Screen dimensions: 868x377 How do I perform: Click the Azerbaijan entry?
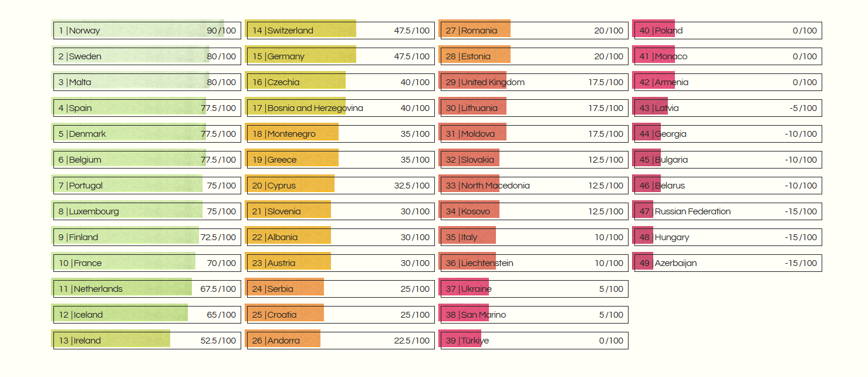[x=728, y=263]
